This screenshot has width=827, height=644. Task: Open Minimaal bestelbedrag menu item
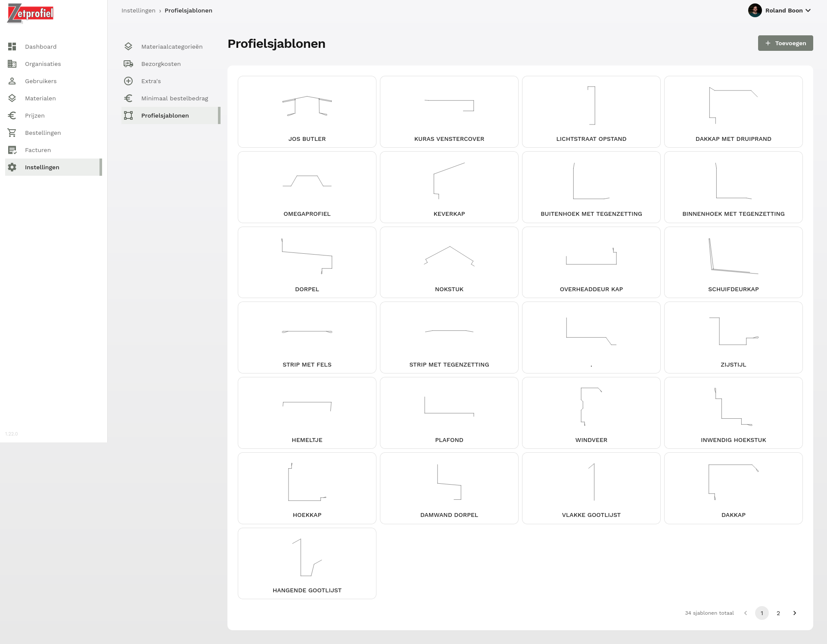(x=171, y=98)
